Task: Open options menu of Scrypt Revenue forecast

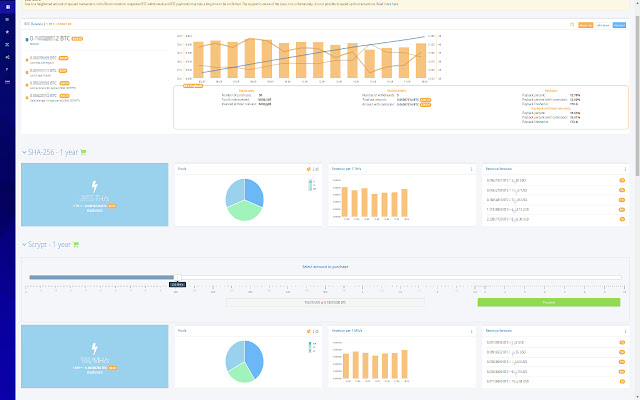Action: point(625,331)
